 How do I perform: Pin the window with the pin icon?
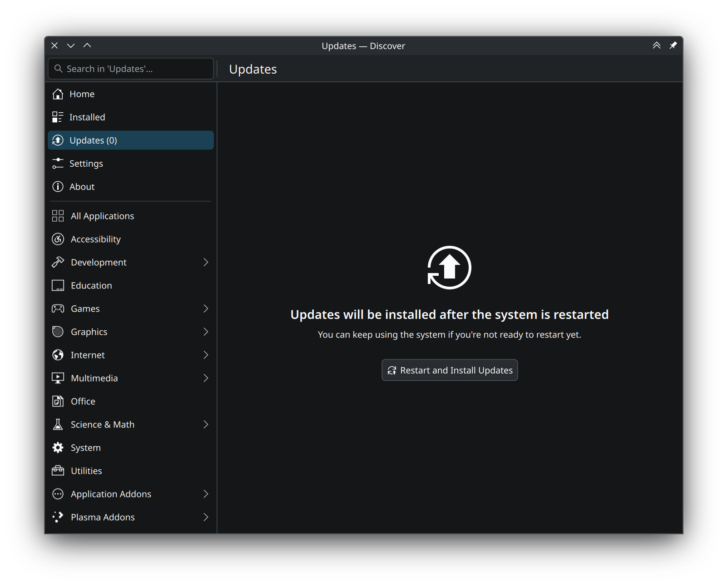(673, 45)
